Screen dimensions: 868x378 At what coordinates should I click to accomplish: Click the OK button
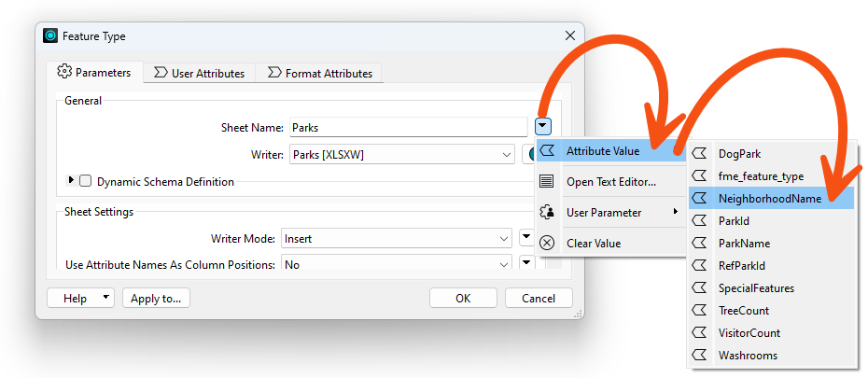pyautogui.click(x=463, y=299)
